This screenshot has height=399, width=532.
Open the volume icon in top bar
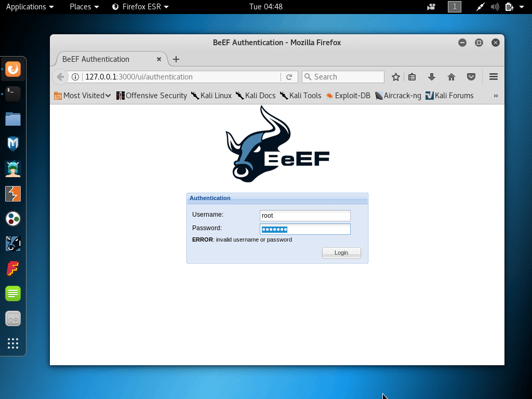(x=495, y=7)
